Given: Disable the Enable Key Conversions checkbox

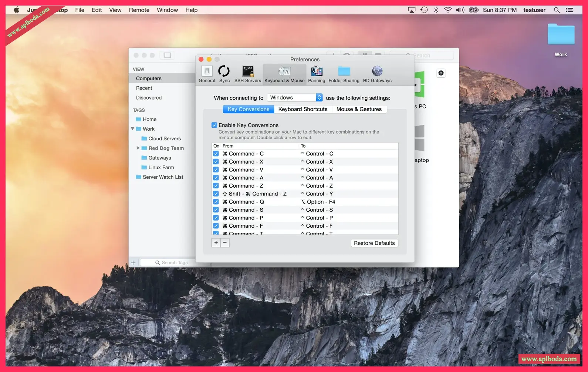Looking at the screenshot, I should click(x=214, y=125).
